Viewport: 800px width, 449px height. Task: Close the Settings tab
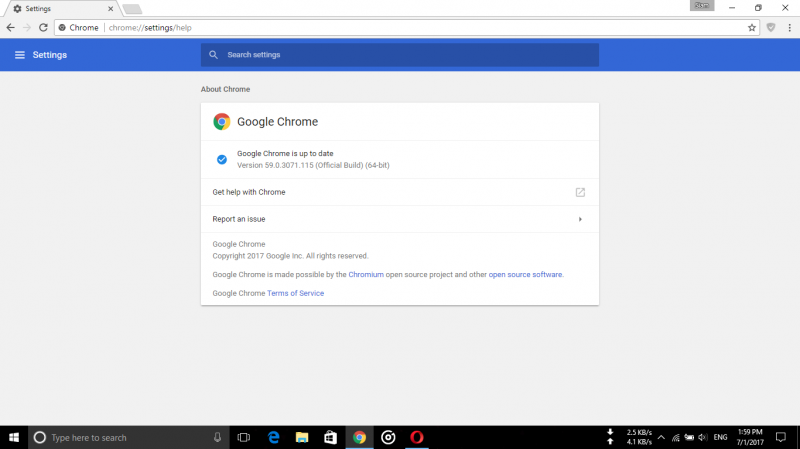point(110,9)
